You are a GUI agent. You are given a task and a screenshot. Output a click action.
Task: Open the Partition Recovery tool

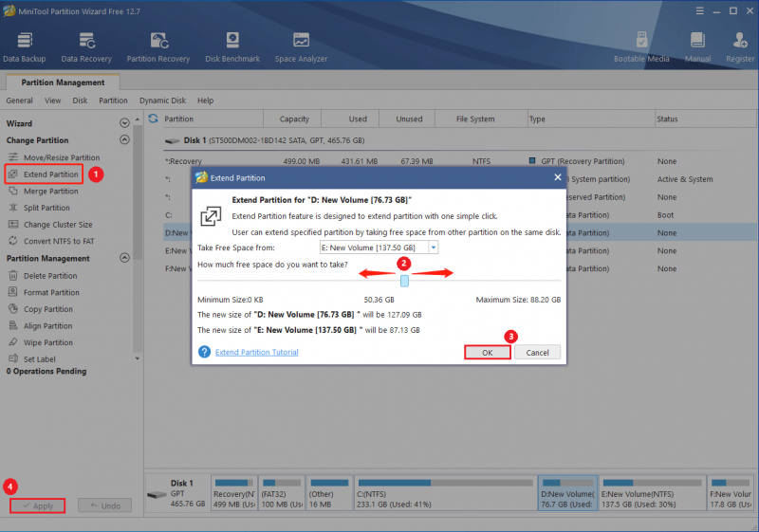158,46
